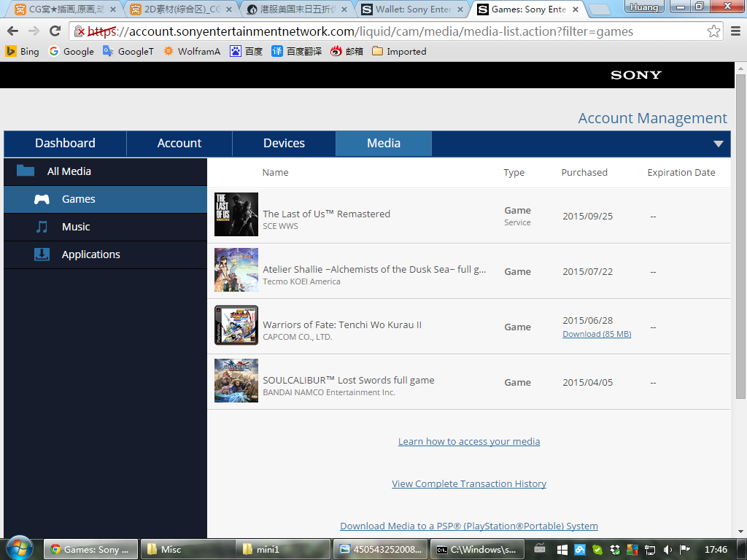Click the scrollbar down arrow

pos(740,532)
